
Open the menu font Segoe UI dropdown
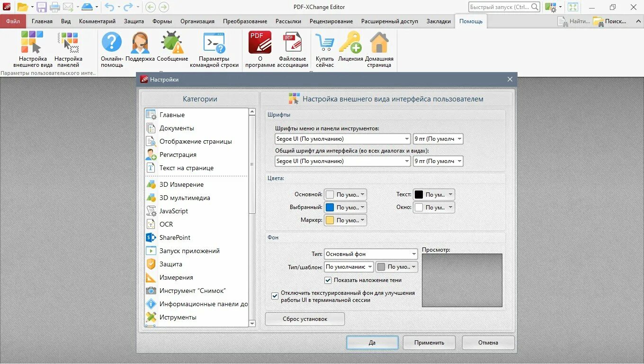343,139
